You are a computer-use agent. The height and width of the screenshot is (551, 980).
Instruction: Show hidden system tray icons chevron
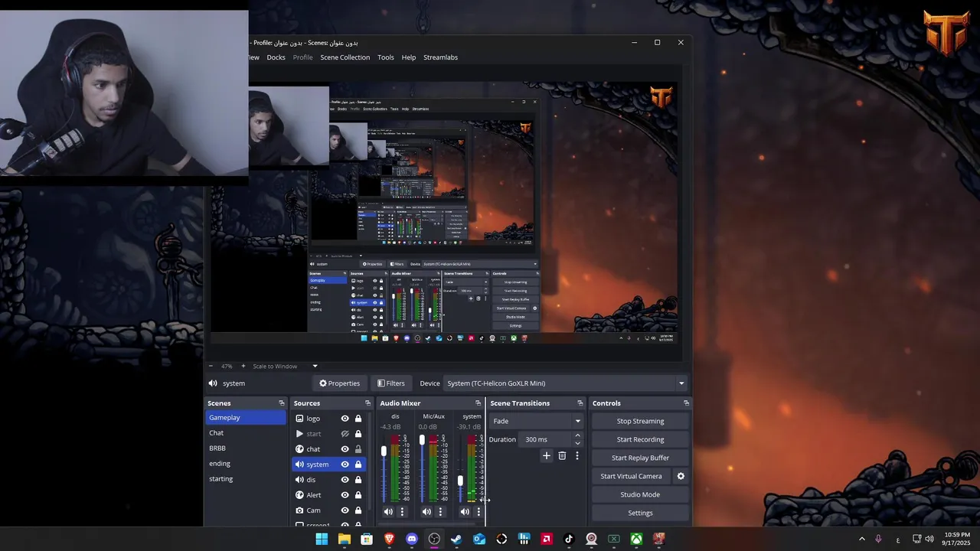[861, 539]
